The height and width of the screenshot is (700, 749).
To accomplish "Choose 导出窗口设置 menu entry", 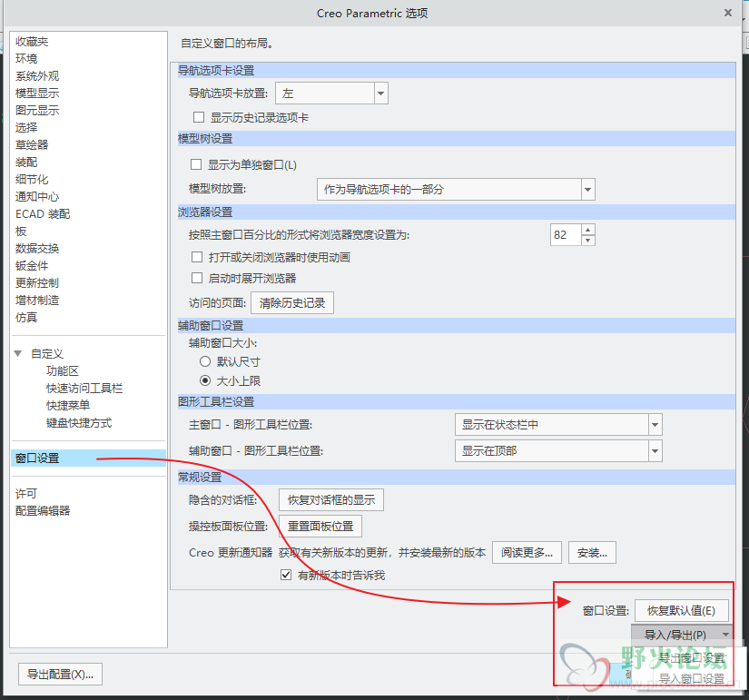I will [691, 658].
